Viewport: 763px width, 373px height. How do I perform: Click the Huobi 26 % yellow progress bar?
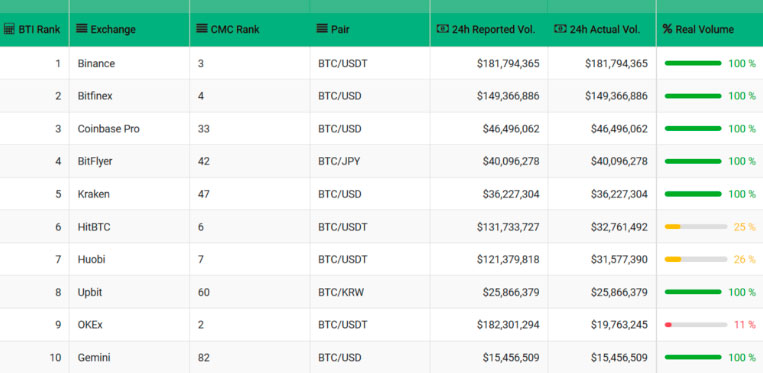click(696, 259)
